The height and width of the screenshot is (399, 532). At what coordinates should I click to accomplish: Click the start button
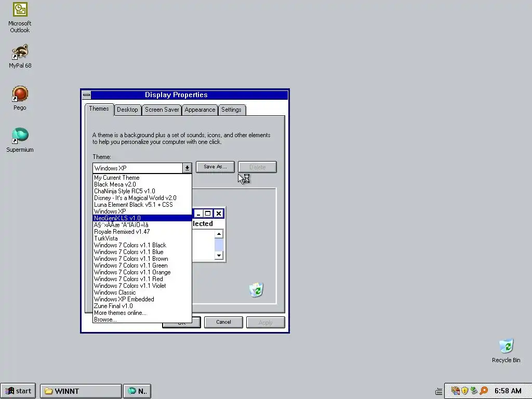tap(18, 391)
